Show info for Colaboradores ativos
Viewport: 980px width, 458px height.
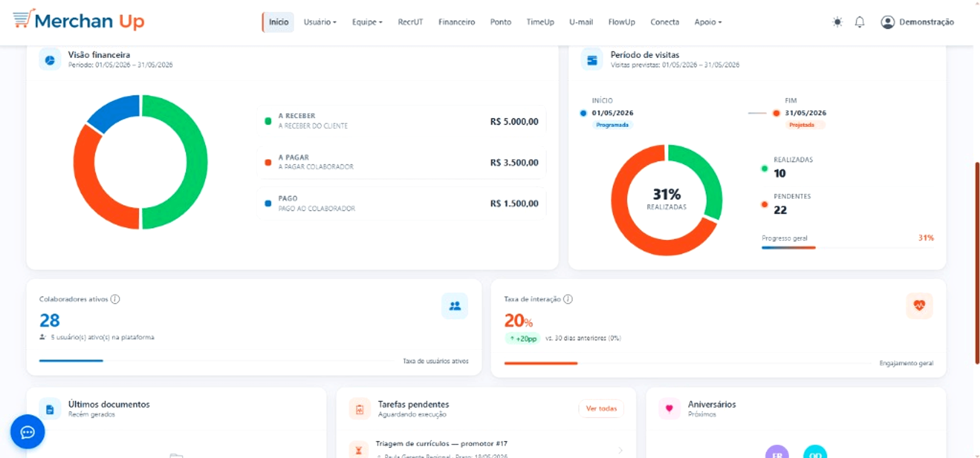coord(115,299)
